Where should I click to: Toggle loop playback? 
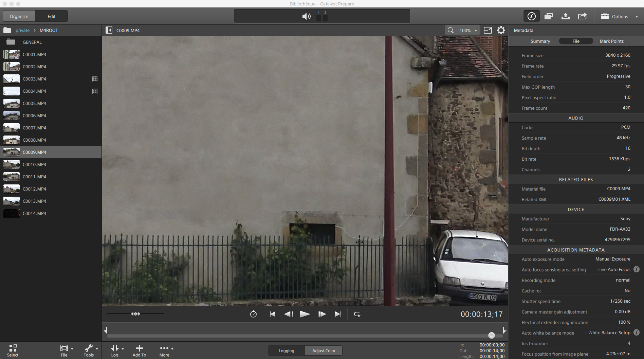click(357, 314)
